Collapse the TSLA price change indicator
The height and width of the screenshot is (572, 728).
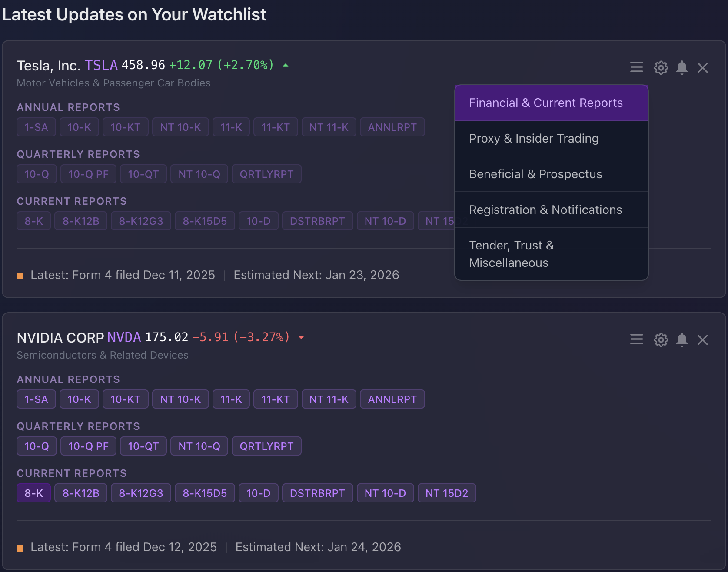pyautogui.click(x=286, y=65)
